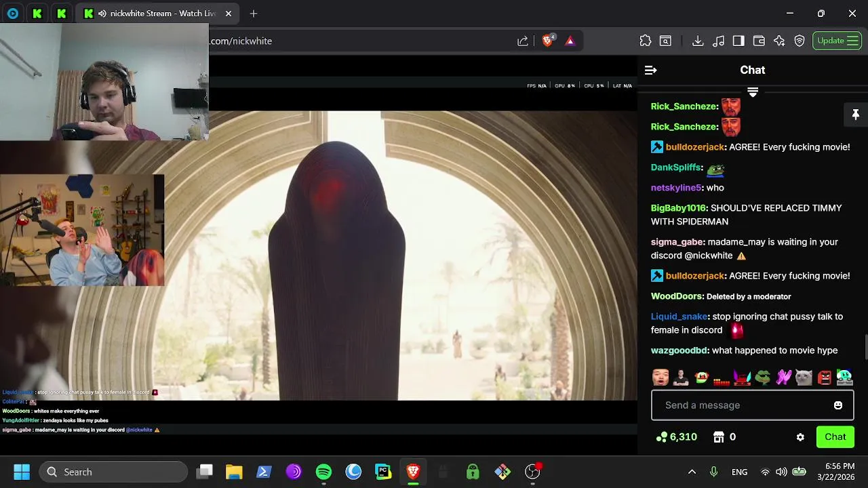
Task: Click username Rick_Sancheze in first chat message
Action: tap(684, 106)
